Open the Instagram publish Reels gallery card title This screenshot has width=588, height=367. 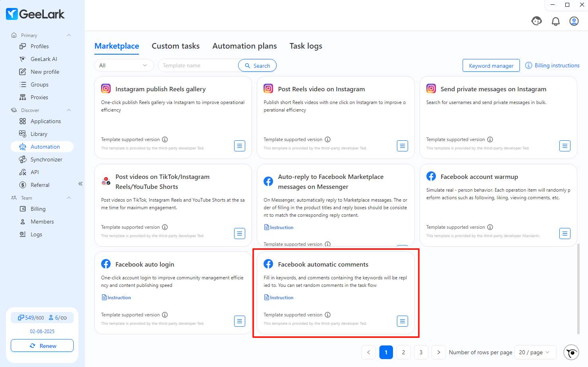tap(160, 89)
